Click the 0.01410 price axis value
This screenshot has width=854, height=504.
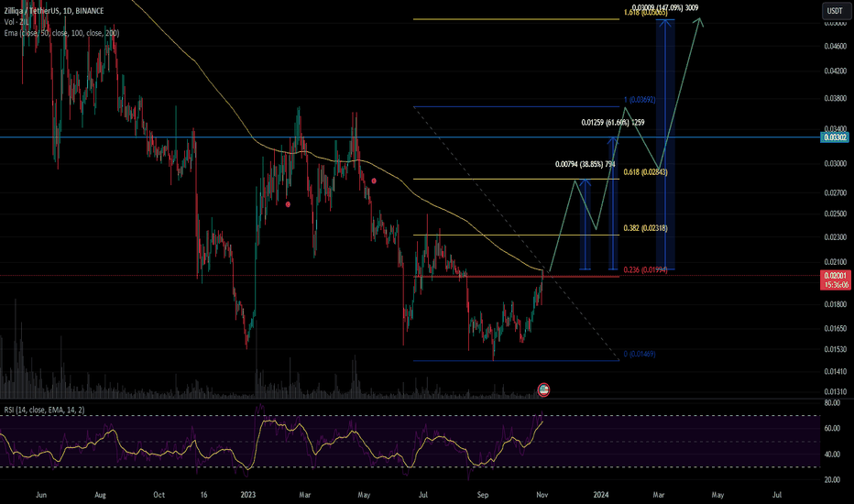835,372
